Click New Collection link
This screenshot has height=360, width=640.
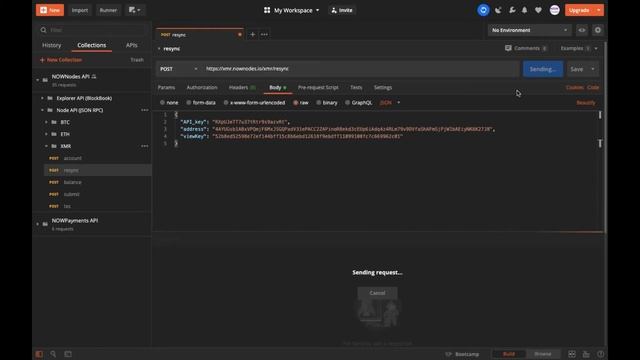point(61,60)
